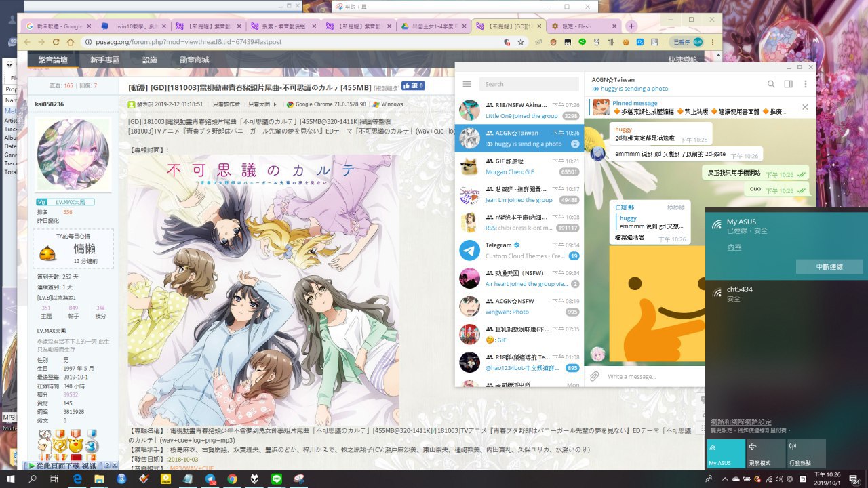Click the attach file paperclip in Telegram
Screen dimensions: 868x488
[x=595, y=376]
